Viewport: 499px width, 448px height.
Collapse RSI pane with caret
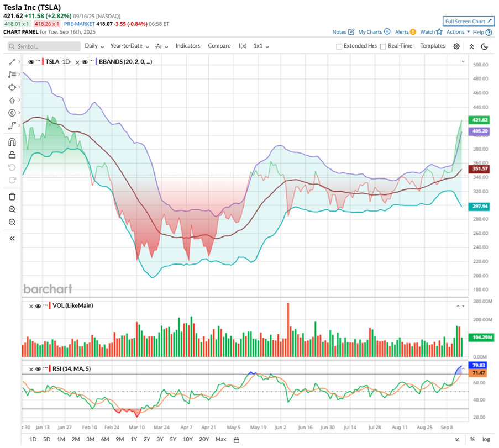coord(463,368)
